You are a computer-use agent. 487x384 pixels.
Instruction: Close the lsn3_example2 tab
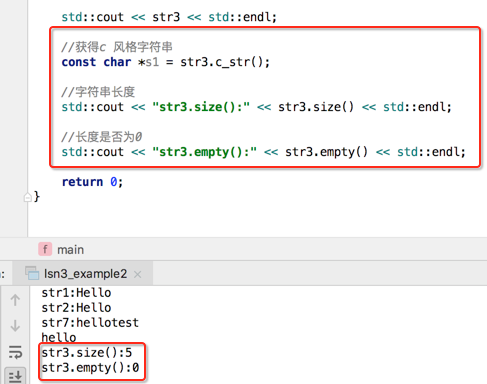137,274
